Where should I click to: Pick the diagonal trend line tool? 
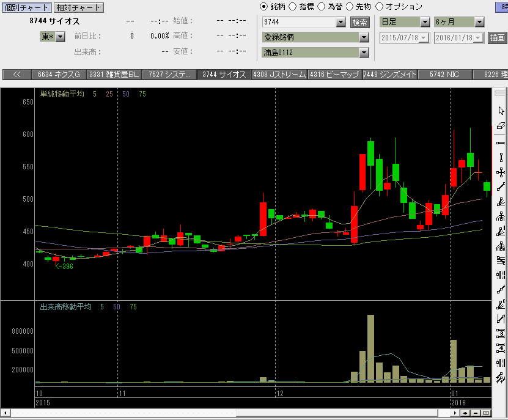pyautogui.click(x=501, y=187)
